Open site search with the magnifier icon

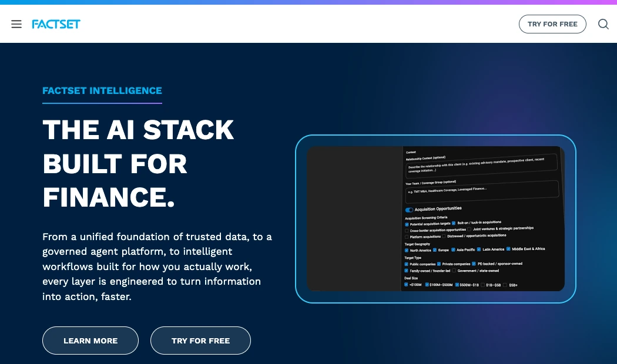click(603, 24)
